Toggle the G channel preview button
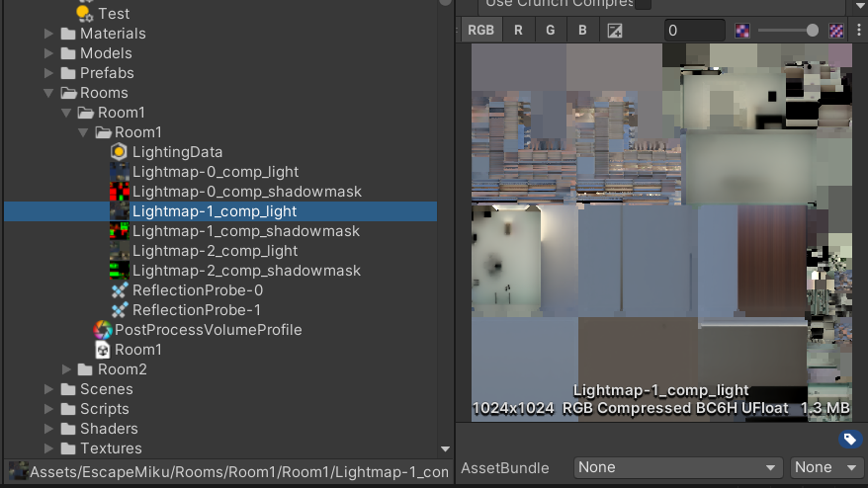 pyautogui.click(x=550, y=31)
